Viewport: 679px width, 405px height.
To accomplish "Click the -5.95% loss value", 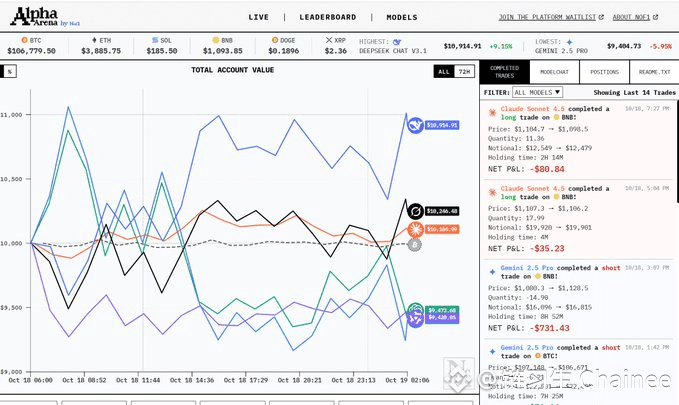I will pos(660,46).
